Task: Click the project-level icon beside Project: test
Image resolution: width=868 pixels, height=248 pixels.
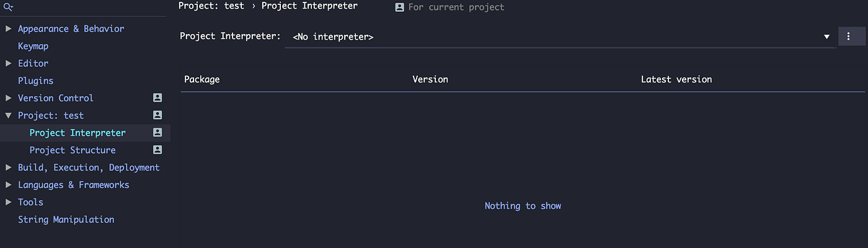Action: pyautogui.click(x=157, y=115)
